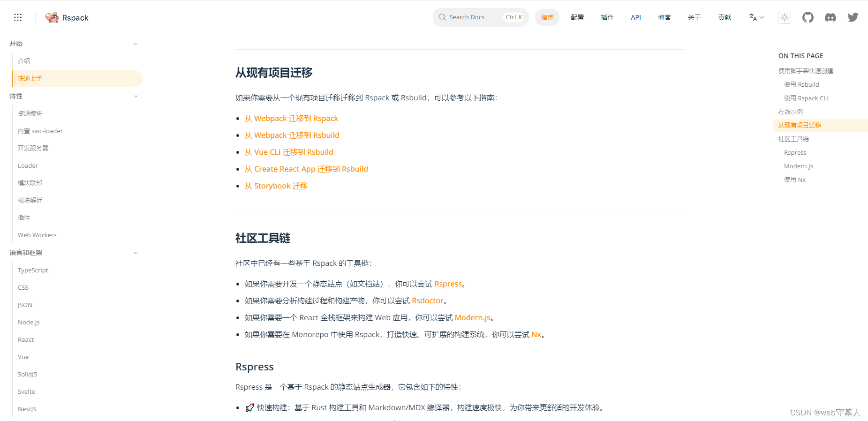Open the apps grid menu icon
Viewport: 868px width, 421px height.
pos(18,17)
